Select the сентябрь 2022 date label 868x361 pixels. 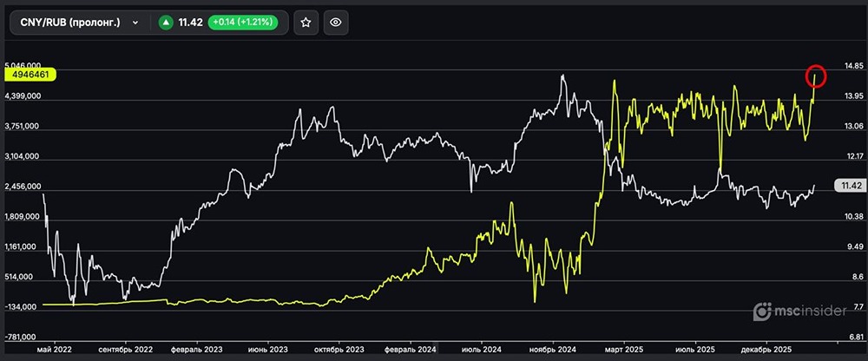coord(126,350)
